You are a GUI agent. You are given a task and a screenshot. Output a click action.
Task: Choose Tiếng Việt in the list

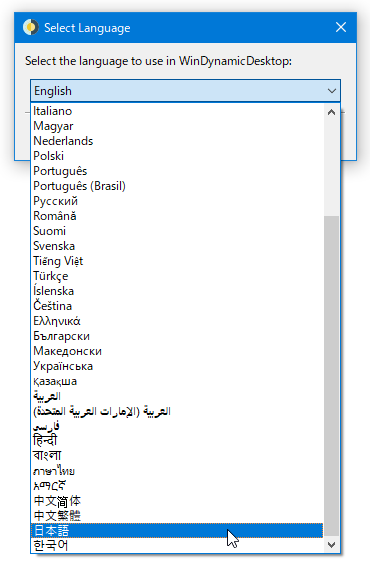click(x=177, y=261)
